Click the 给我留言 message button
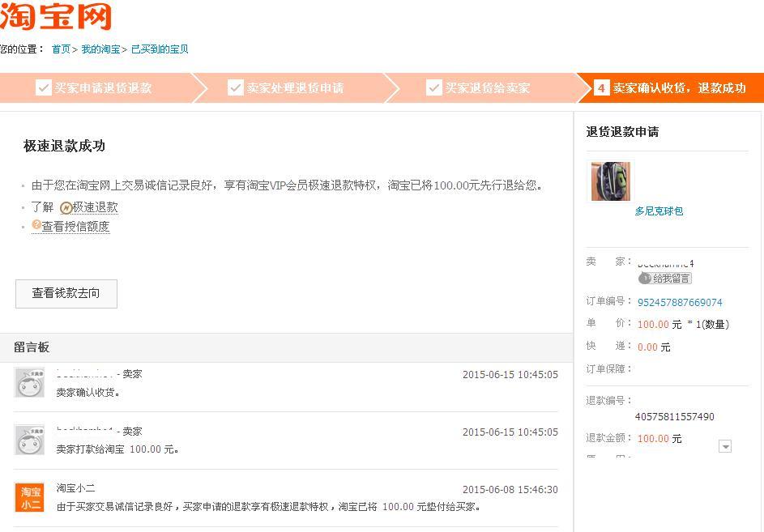764x532 pixels. (x=665, y=278)
